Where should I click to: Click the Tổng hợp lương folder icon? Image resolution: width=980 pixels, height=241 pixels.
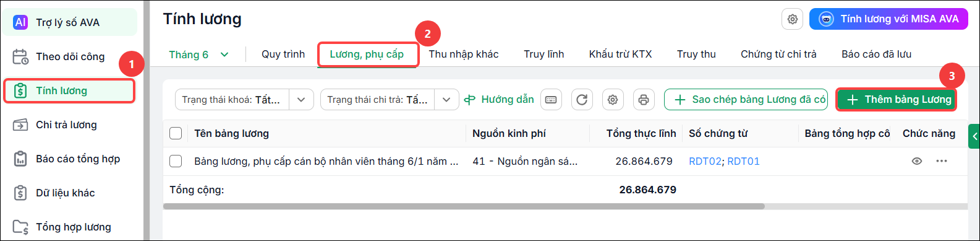(20, 227)
